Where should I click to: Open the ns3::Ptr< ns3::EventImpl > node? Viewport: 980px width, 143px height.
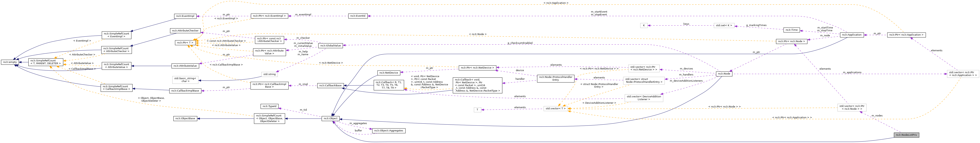[269, 16]
